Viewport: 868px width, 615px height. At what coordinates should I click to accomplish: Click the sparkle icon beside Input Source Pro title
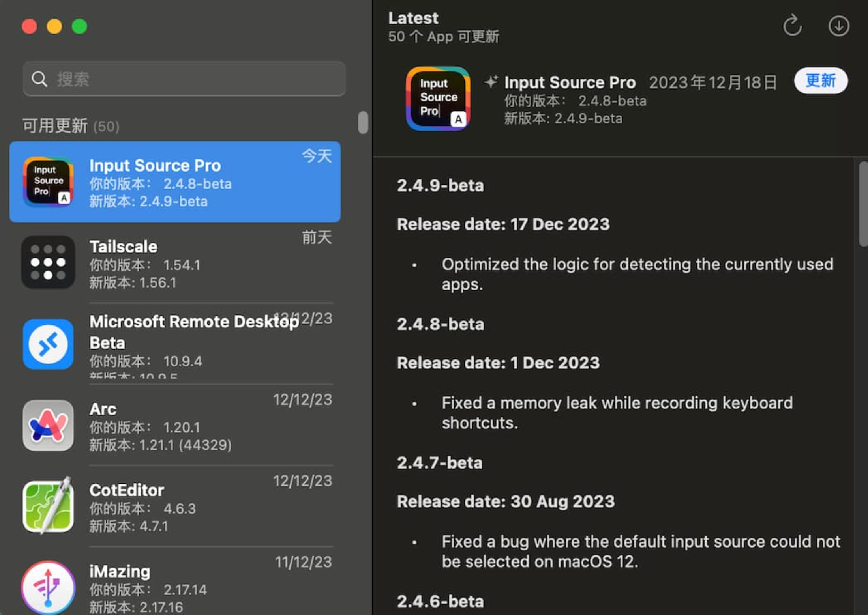491,82
